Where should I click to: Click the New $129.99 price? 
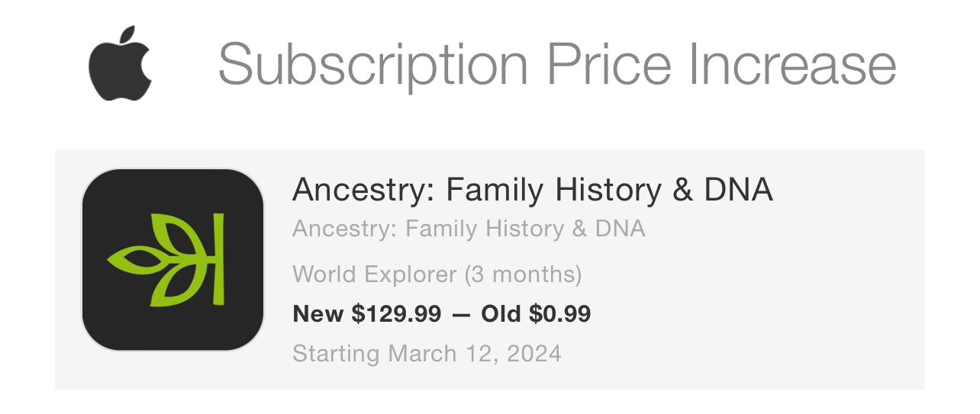coord(366,313)
